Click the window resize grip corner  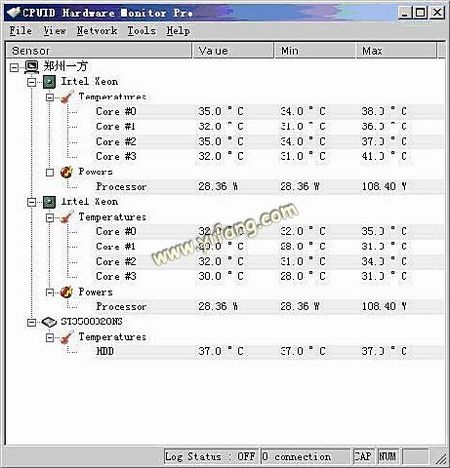click(440, 459)
